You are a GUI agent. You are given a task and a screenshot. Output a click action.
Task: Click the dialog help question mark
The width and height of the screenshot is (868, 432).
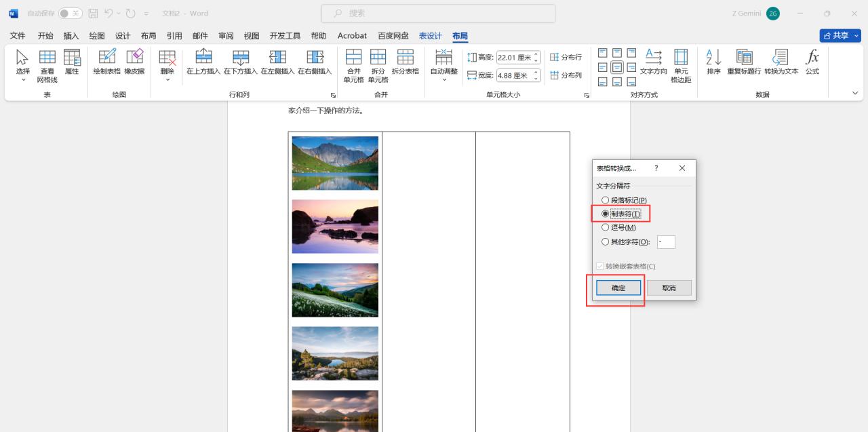coord(656,168)
